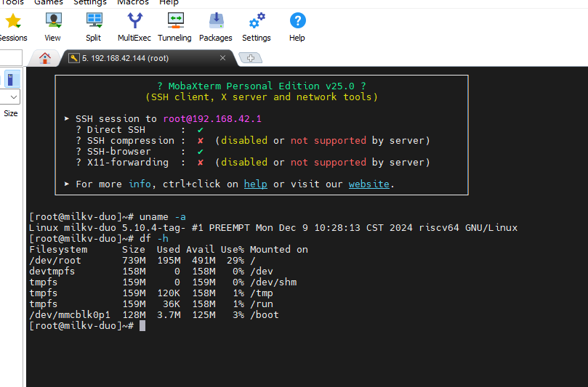Screen dimensions: 588x387
Task: Click the /dev/shm mount point text
Action: [x=273, y=282]
